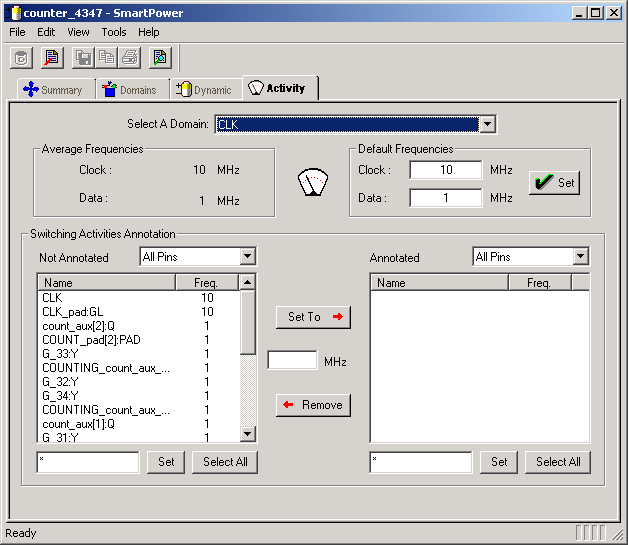
Task: Click the Save floppy disk toolbar icon
Action: tap(83, 58)
